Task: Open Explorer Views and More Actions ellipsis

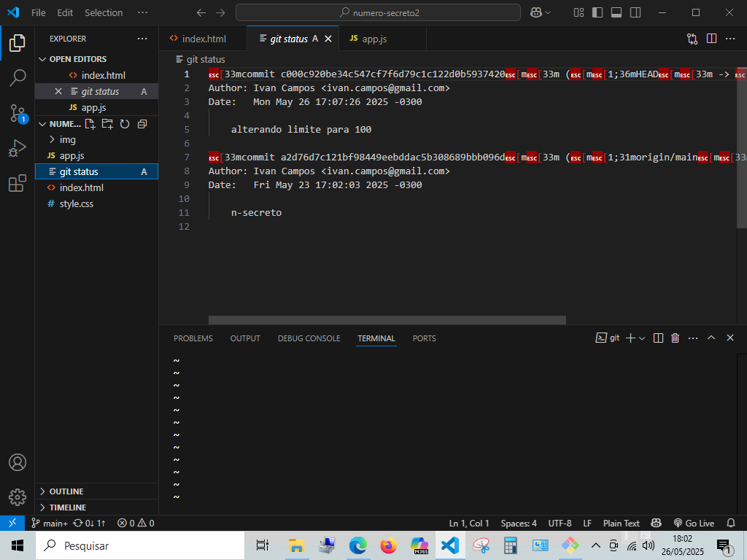Action: click(142, 39)
